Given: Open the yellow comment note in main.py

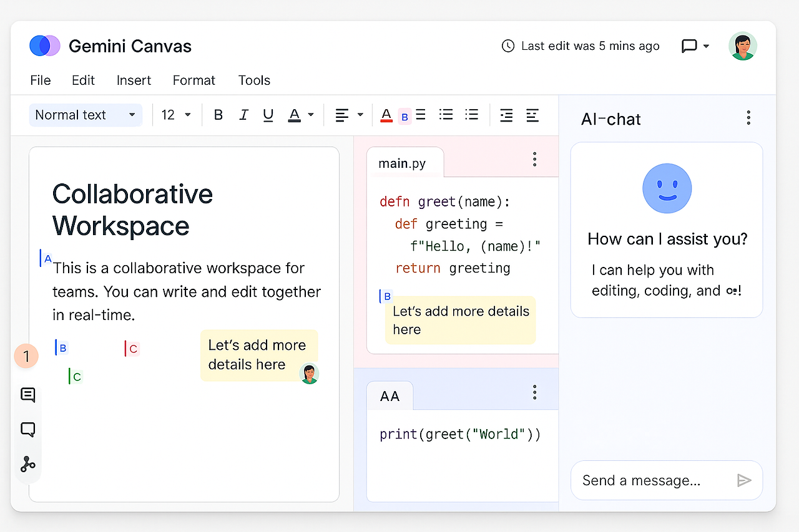Looking at the screenshot, I should [x=461, y=320].
